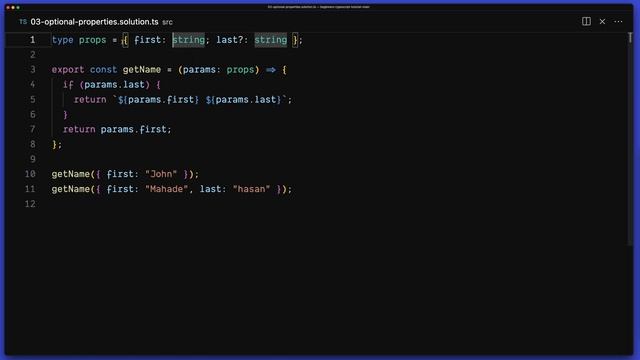Click line number 1 in the gutter
This screenshot has width=640, height=360.
33,40
